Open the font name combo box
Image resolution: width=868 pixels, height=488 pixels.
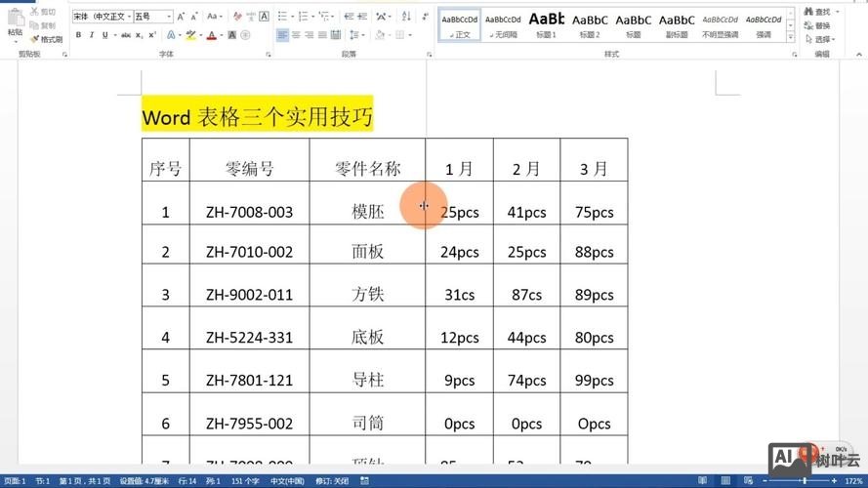pos(102,17)
